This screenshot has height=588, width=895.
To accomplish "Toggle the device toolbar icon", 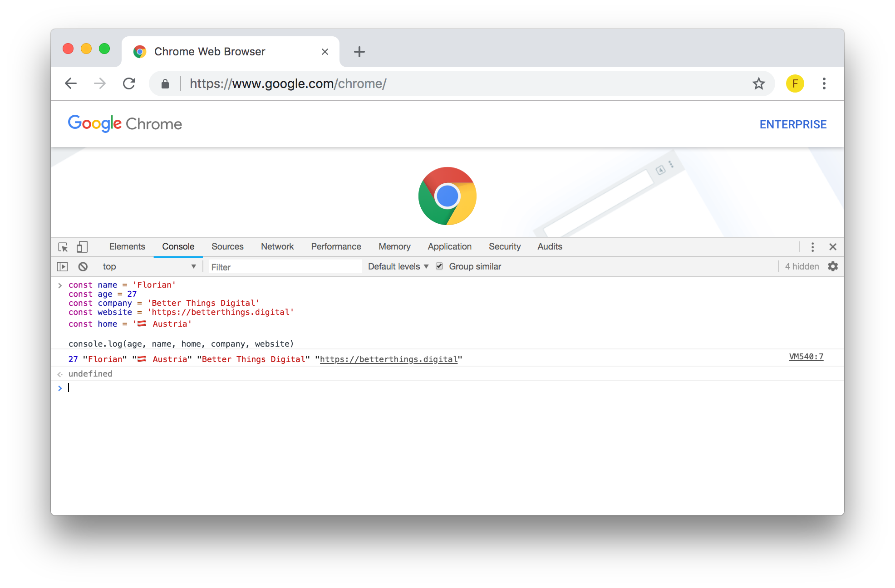I will pos(82,247).
